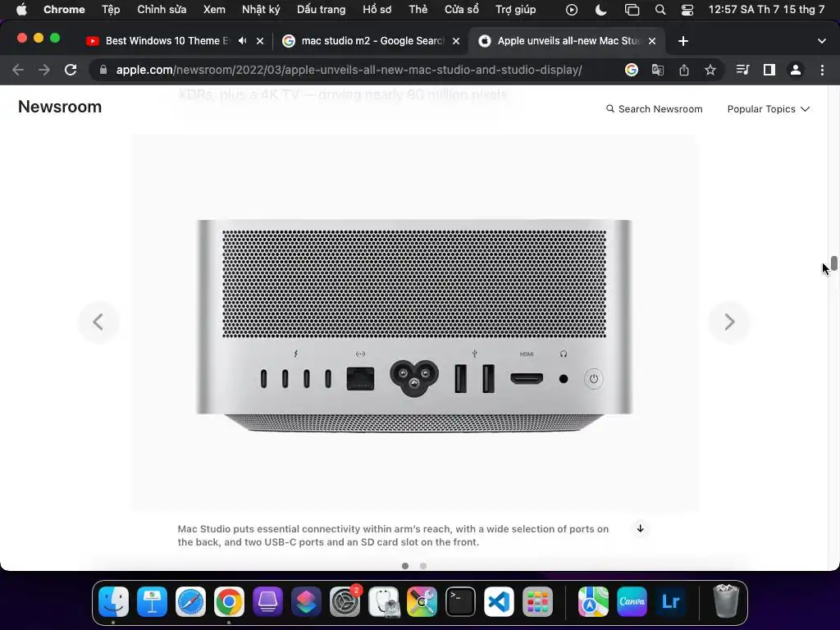The width and height of the screenshot is (840, 630).
Task: Close the Best Windows 10 Theme tab
Action: point(260,41)
